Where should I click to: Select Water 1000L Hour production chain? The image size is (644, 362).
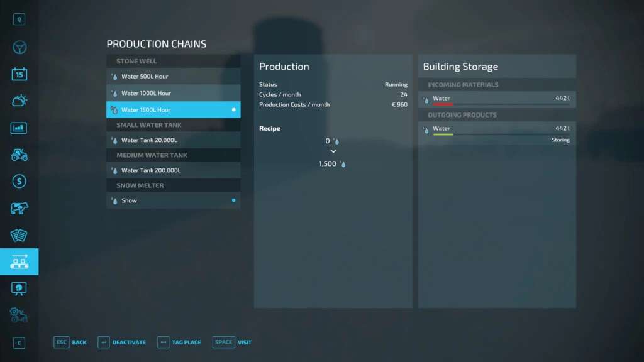(x=173, y=93)
